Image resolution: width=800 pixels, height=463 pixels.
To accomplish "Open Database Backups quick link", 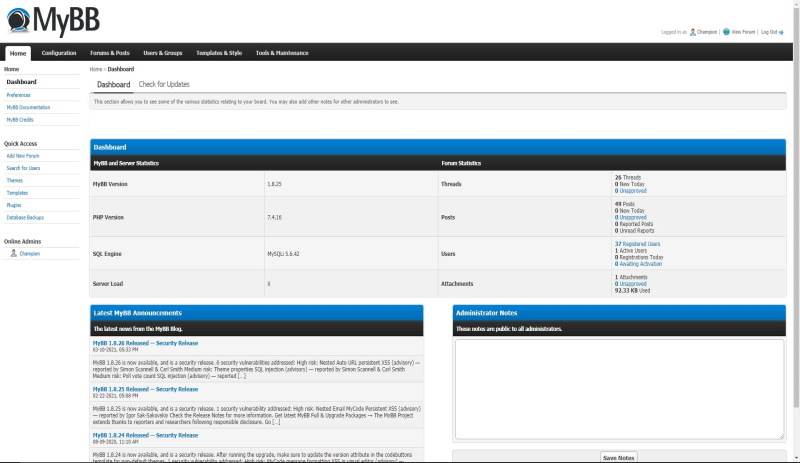I will [25, 217].
